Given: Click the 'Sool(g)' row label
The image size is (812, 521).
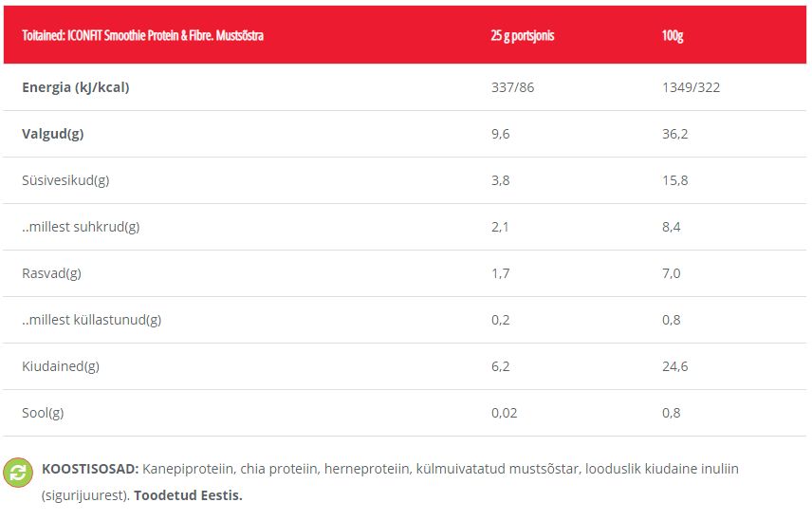Looking at the screenshot, I should [x=43, y=413].
